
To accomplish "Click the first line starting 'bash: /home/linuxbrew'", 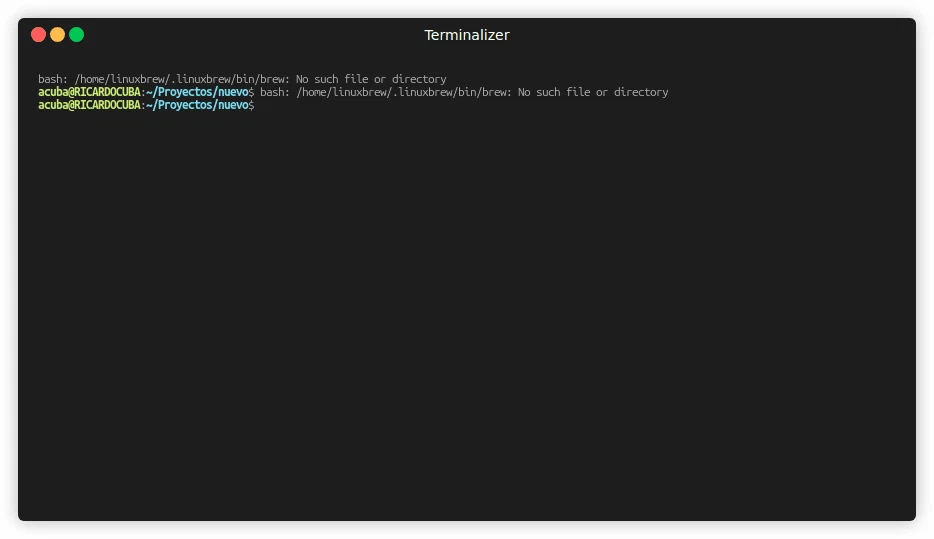I will pos(242,79).
